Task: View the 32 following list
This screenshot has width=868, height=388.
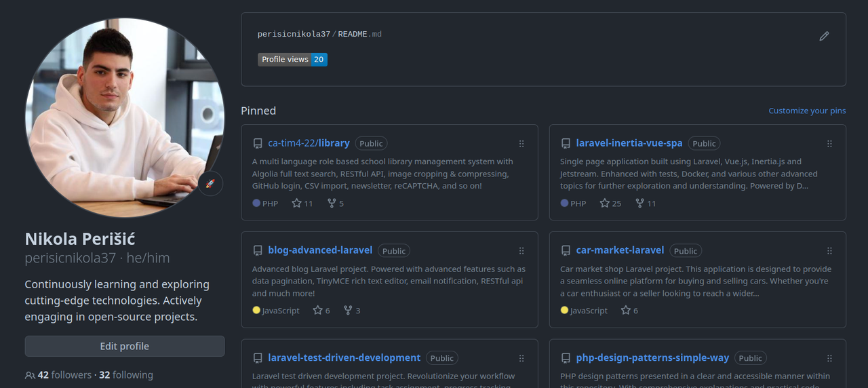Action: (126, 375)
